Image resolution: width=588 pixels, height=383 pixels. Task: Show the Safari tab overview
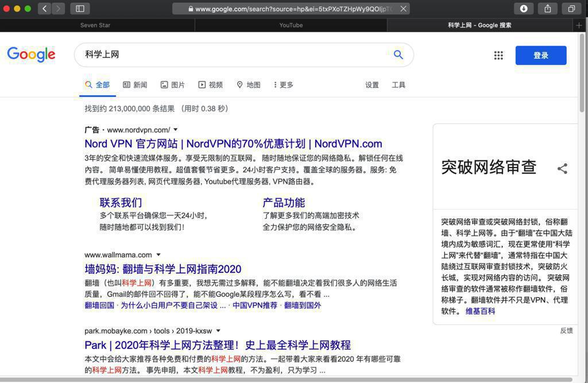pos(571,9)
